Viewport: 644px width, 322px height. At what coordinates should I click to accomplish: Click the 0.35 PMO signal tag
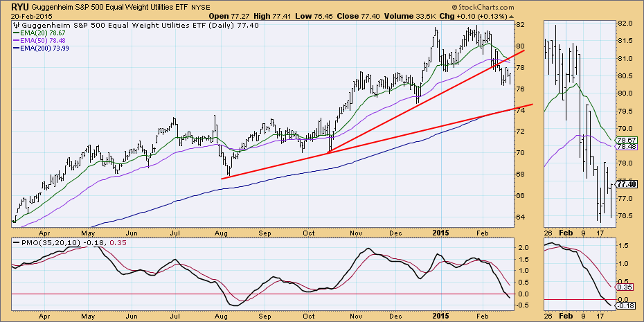tap(623, 287)
